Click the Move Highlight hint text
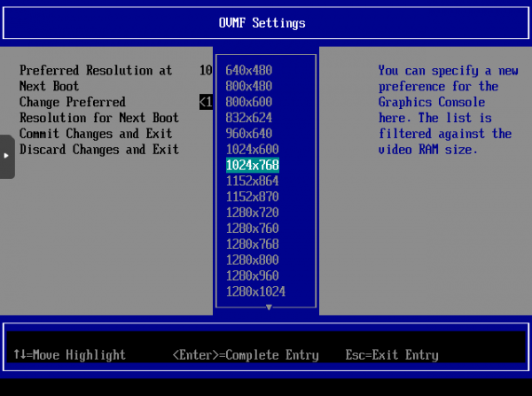 click(x=69, y=354)
